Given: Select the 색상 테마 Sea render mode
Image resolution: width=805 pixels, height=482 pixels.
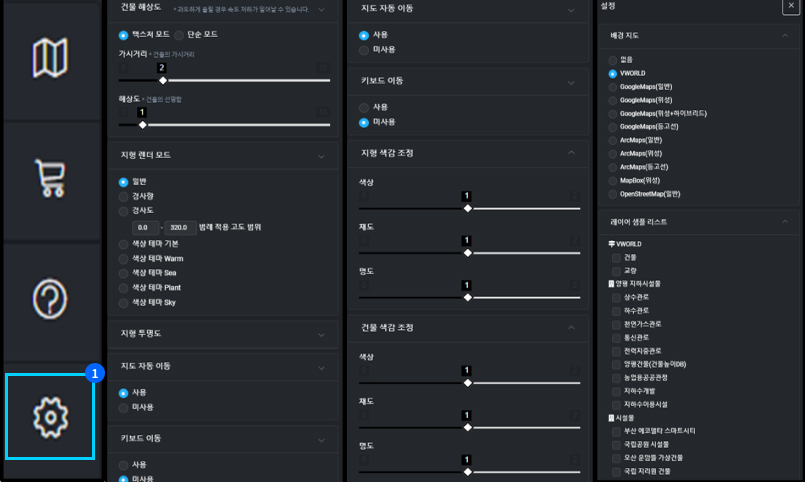Looking at the screenshot, I should click(124, 273).
